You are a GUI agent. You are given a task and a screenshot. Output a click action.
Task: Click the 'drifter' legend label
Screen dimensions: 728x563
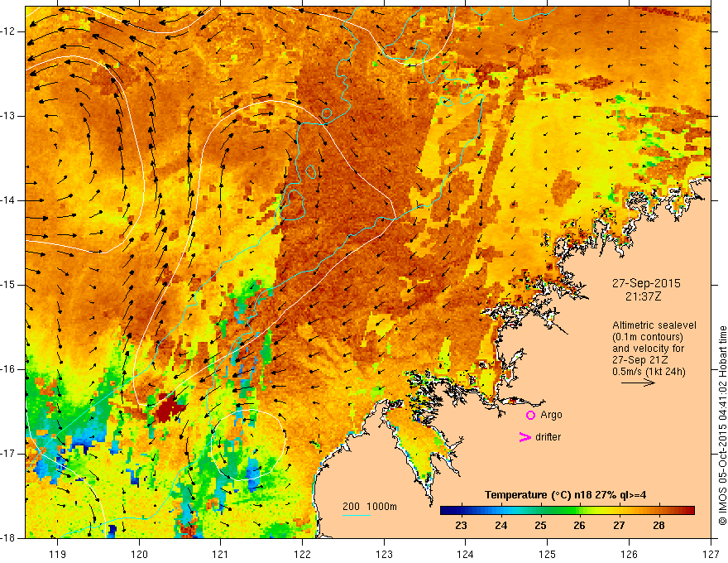[548, 437]
